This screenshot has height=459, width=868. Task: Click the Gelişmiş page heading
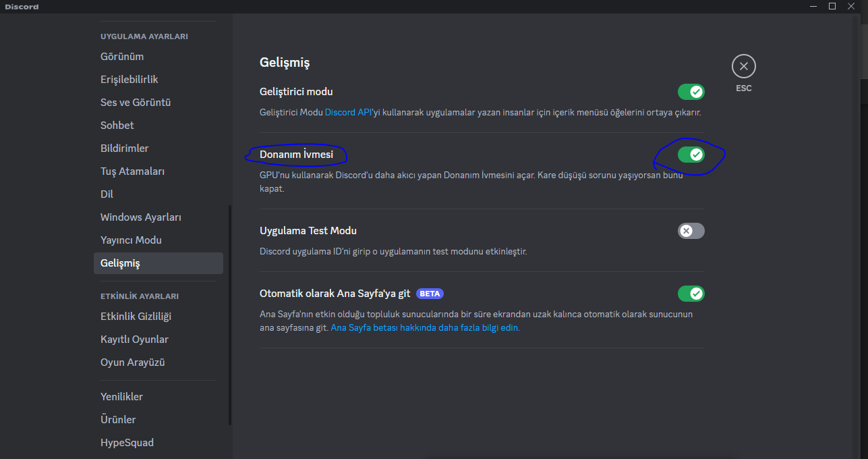click(285, 63)
